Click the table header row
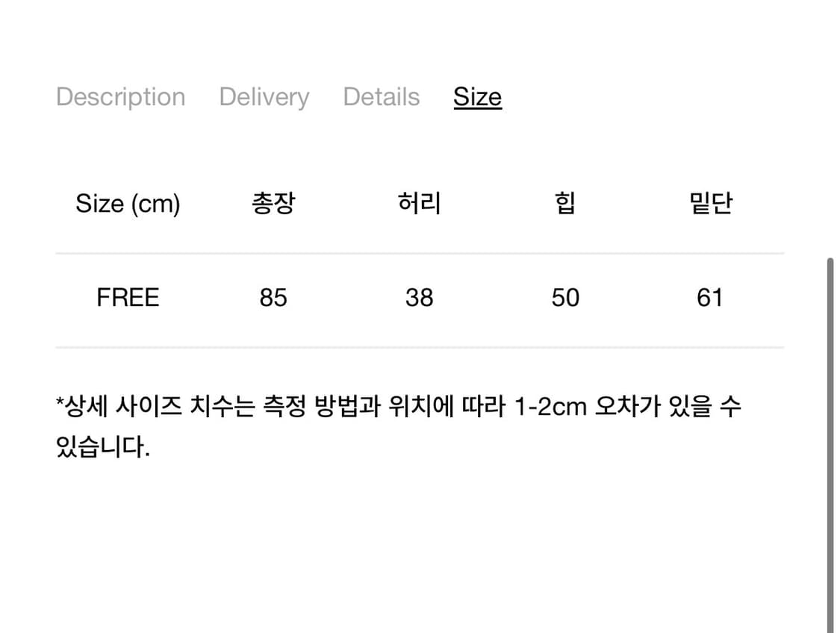 tap(419, 203)
